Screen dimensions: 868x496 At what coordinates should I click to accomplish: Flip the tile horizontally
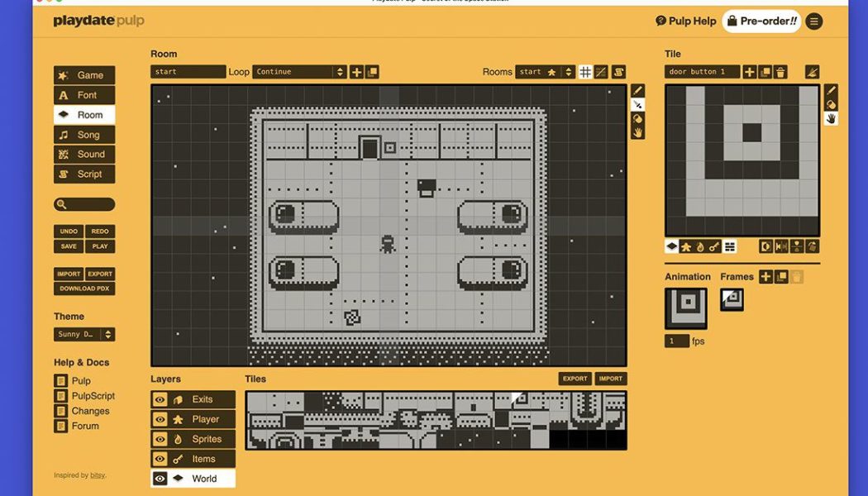pos(780,246)
